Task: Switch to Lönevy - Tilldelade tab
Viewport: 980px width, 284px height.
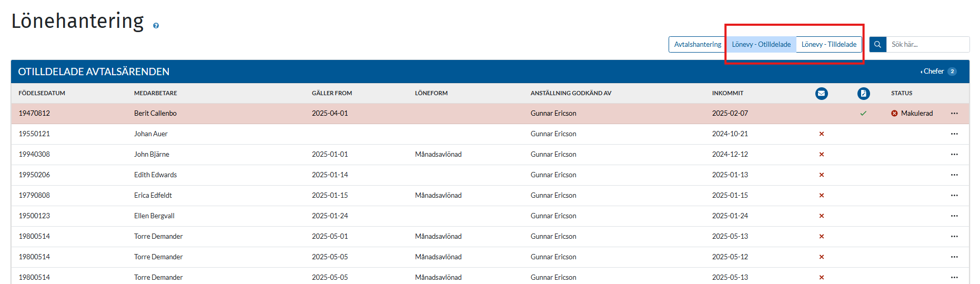Action: click(x=829, y=45)
